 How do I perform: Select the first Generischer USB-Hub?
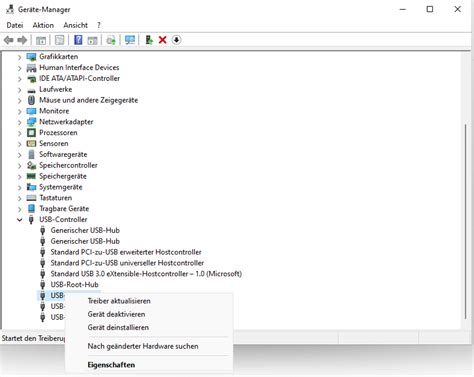85,230
